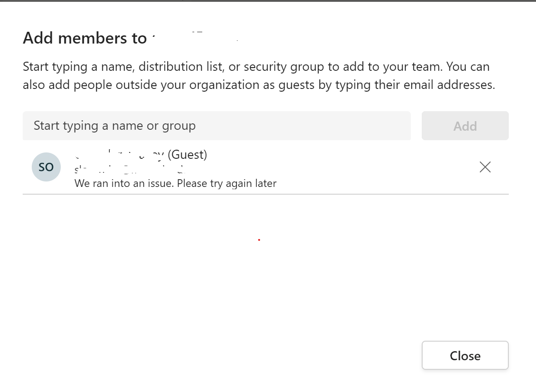
Task: Click the divider line under the guest entry
Action: click(x=266, y=194)
